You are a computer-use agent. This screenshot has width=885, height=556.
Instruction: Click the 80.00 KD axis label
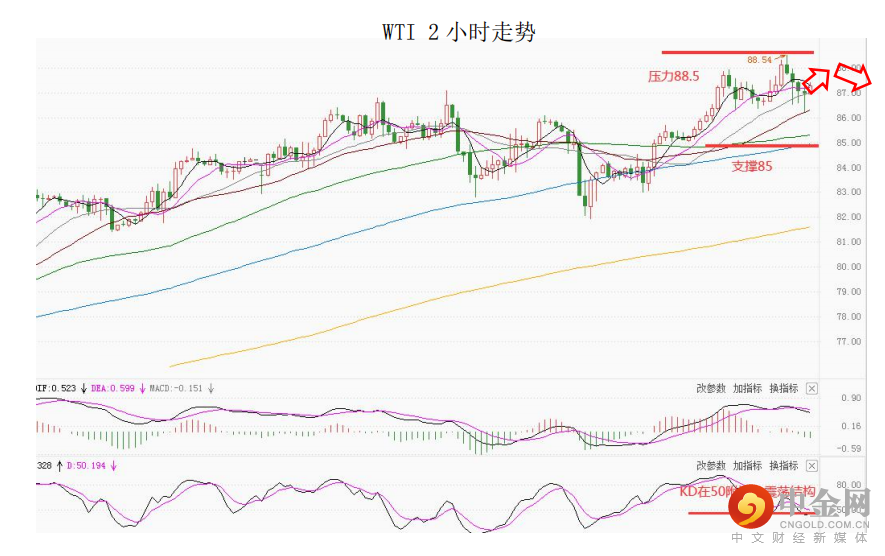(848, 485)
